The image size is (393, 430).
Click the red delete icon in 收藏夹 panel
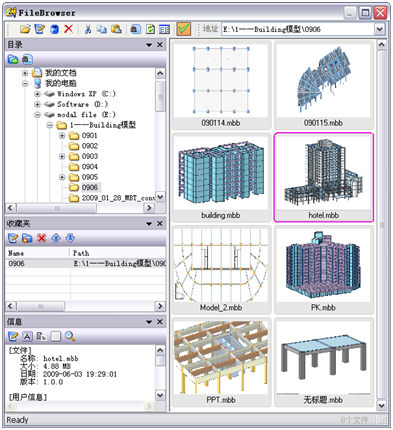(x=42, y=238)
